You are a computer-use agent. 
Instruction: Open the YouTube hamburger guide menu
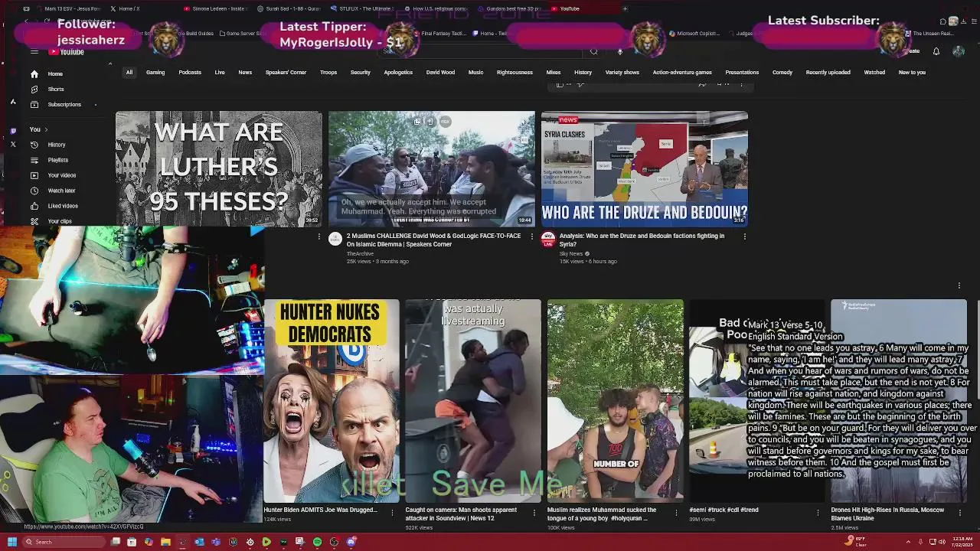(x=34, y=51)
